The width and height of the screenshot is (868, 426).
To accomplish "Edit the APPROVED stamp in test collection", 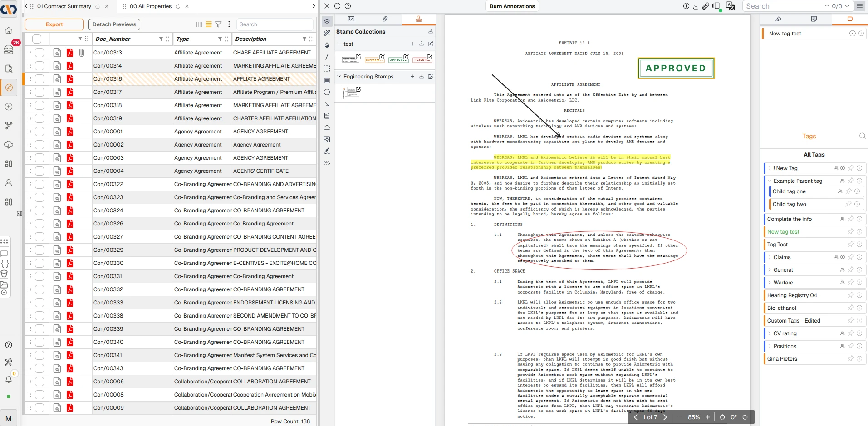I will click(406, 56).
